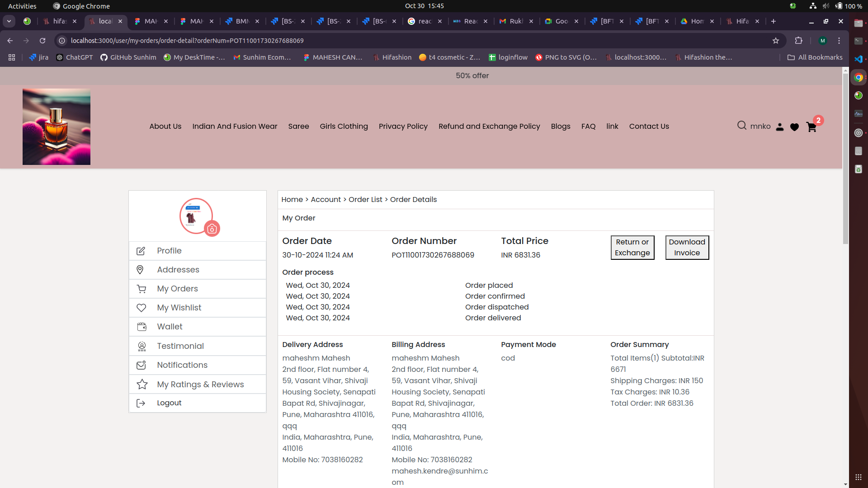Open Contact Us page link
The height and width of the screenshot is (488, 868).
[x=649, y=127]
